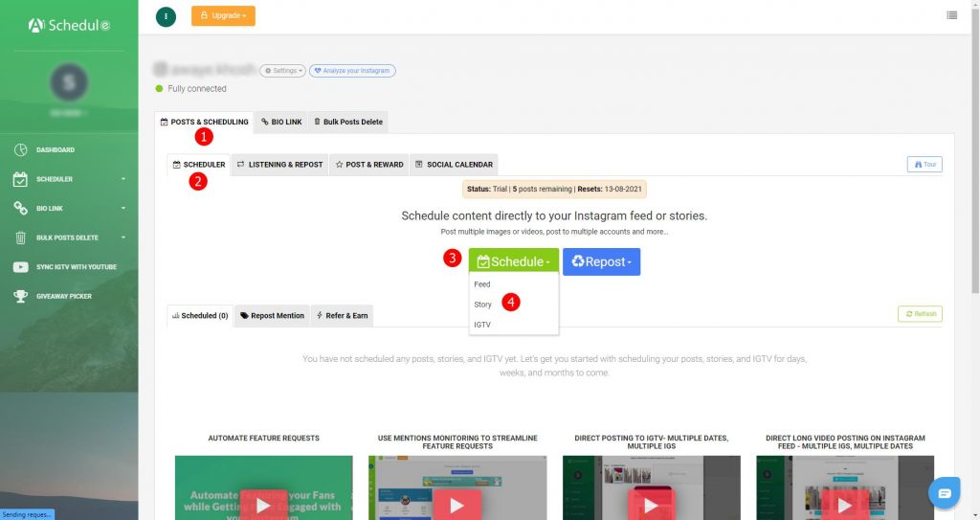Open the list view icon at top right
The image size is (980, 520).
(x=951, y=15)
